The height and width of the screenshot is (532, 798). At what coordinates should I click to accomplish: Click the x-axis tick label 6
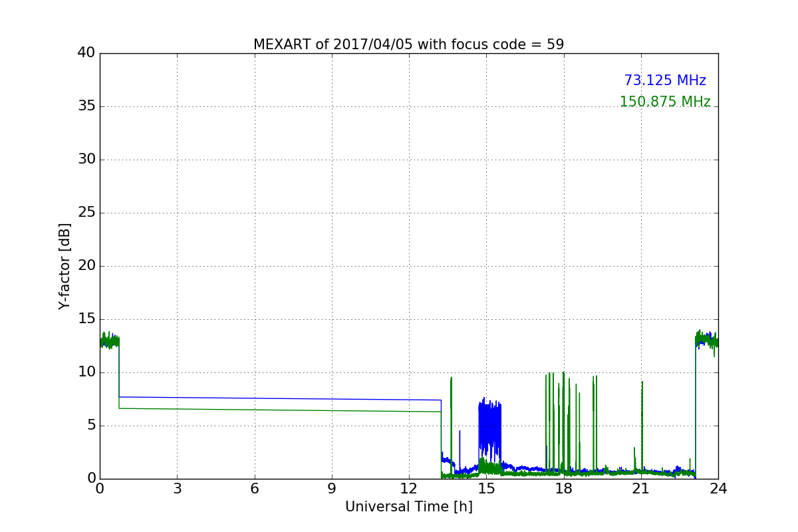click(x=255, y=489)
